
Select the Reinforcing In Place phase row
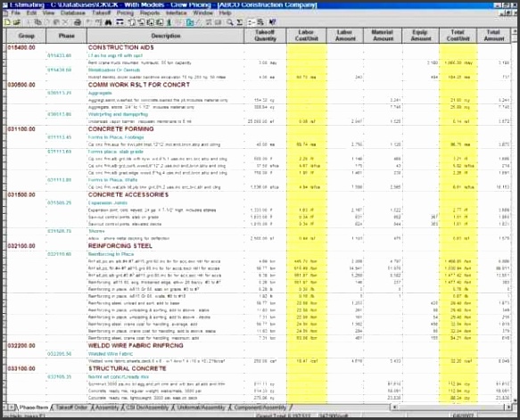pyautogui.click(x=111, y=254)
